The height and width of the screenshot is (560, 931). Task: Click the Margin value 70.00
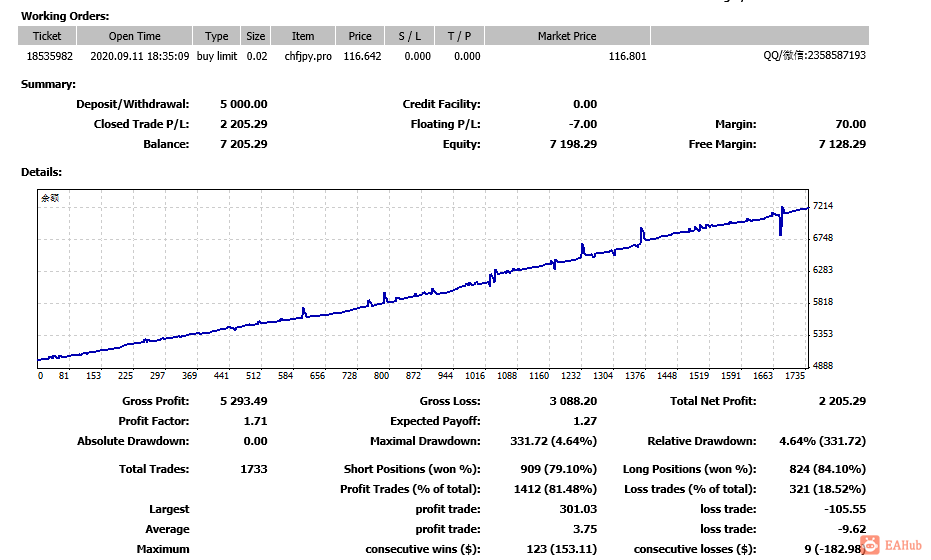pyautogui.click(x=850, y=124)
